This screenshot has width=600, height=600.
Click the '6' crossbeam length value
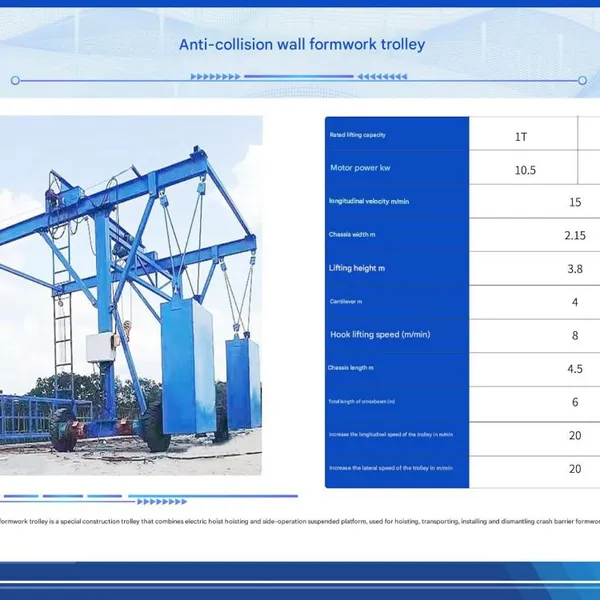click(x=575, y=402)
